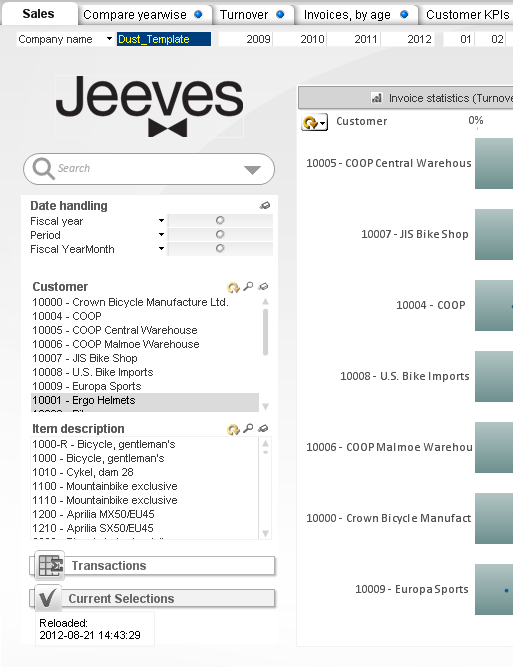Screen dimensions: 513x667
Task: Click the Customer list scroll up arrow
Action: [x=265, y=302]
